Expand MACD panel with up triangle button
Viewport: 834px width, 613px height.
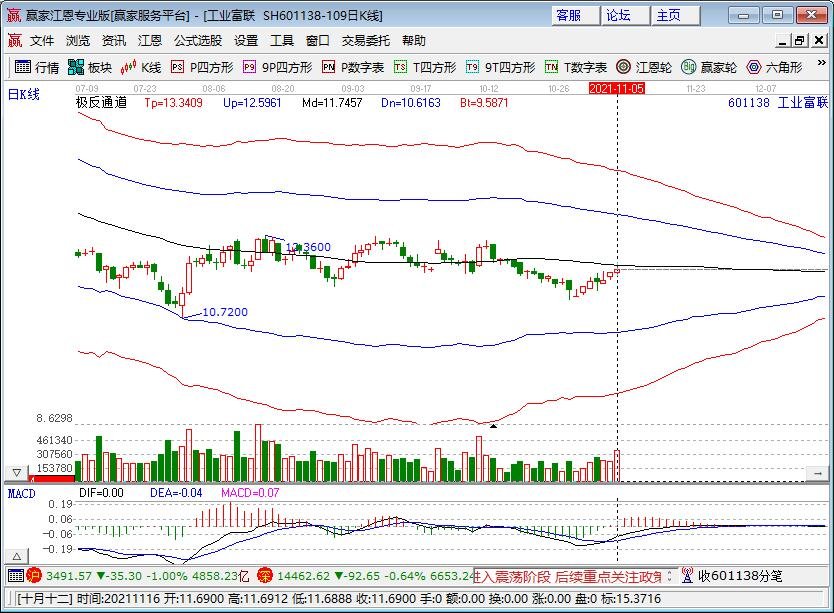16,556
